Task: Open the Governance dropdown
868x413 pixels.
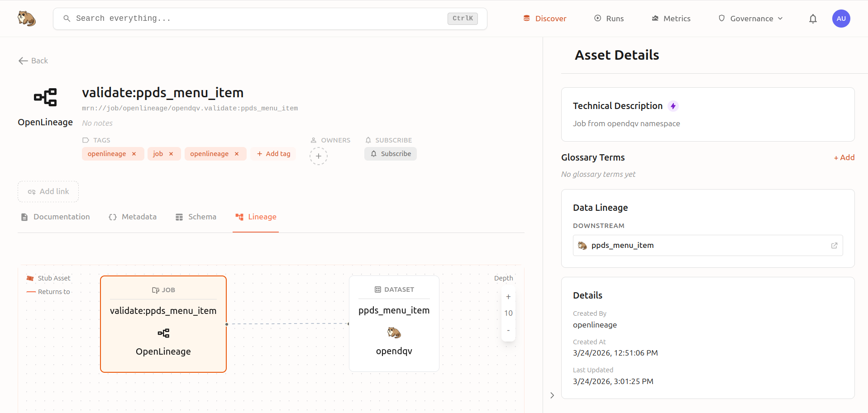Action: [750, 19]
